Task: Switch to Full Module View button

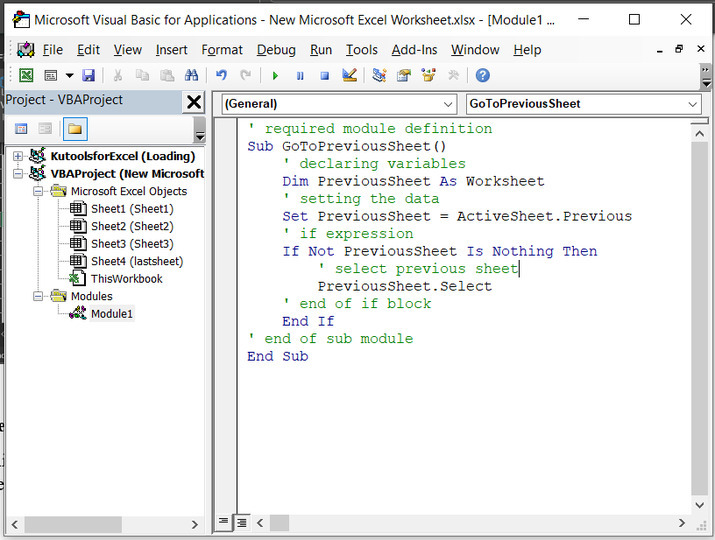Action: (x=241, y=523)
